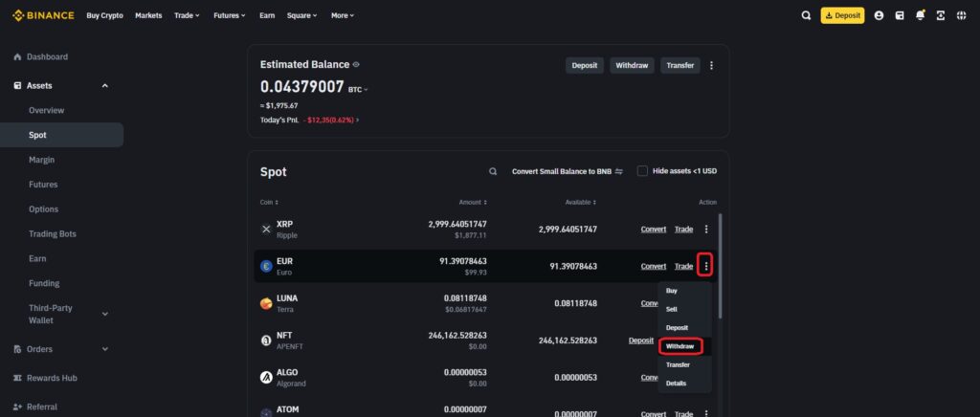980x417 pixels.
Task: Click Deposit link in NFT row
Action: click(x=640, y=340)
